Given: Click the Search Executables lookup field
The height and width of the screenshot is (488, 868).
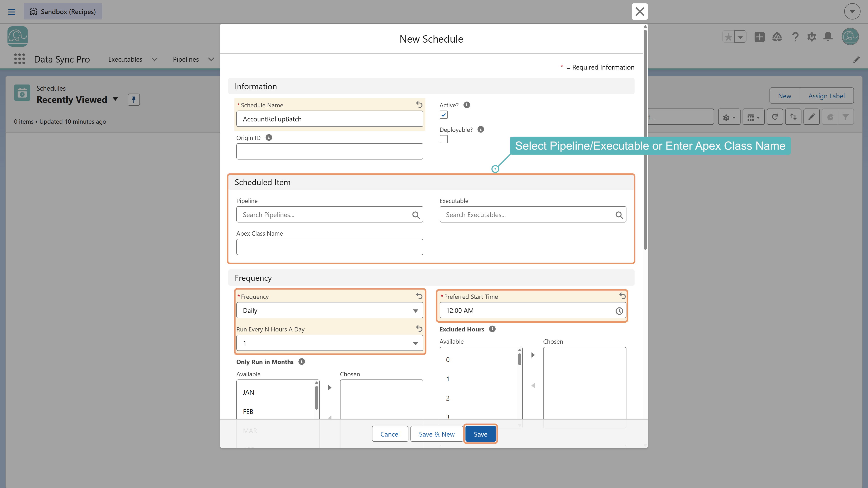Looking at the screenshot, I should tap(533, 215).
